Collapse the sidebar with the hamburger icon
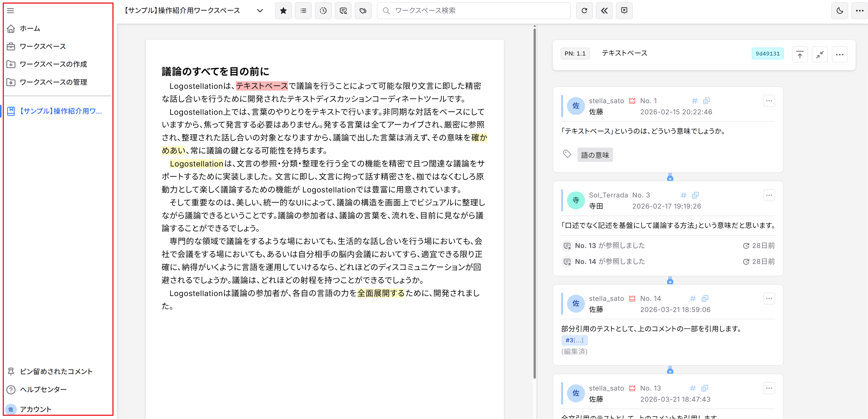 [x=10, y=10]
